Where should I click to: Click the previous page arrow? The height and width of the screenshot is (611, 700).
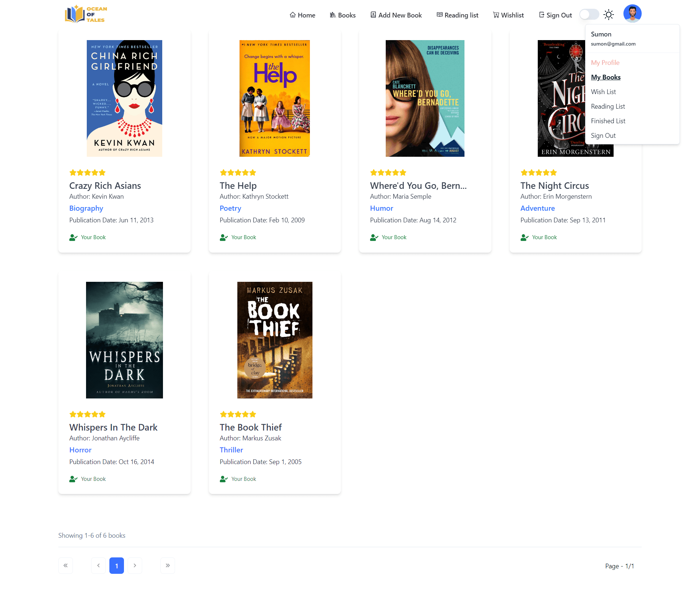point(98,565)
